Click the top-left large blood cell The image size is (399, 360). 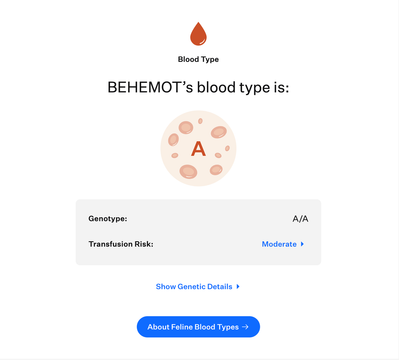pos(186,127)
